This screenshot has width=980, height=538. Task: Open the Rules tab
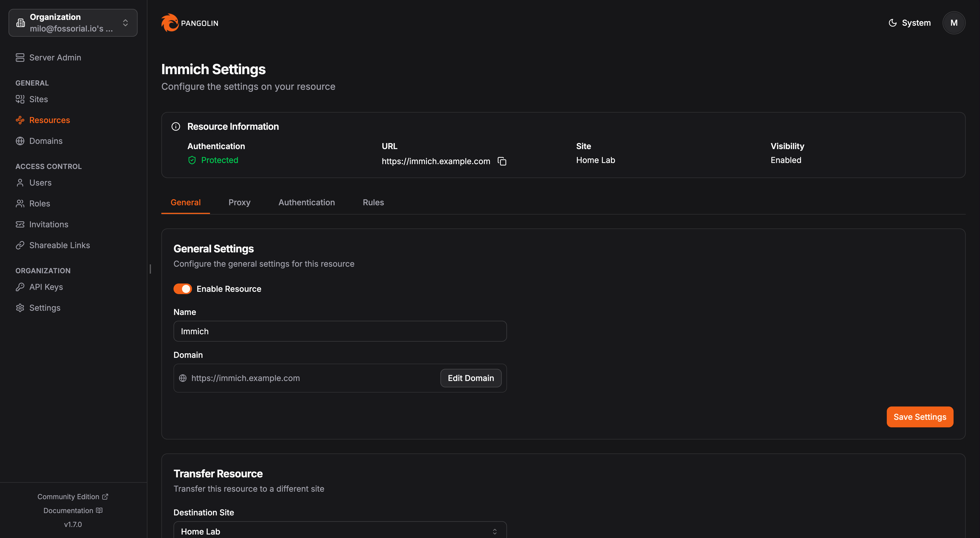tap(373, 203)
